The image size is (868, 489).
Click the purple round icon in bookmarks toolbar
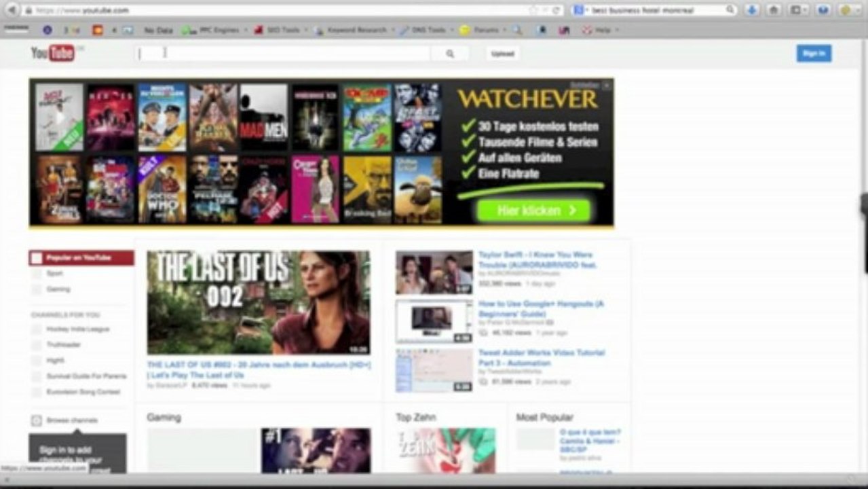click(47, 30)
